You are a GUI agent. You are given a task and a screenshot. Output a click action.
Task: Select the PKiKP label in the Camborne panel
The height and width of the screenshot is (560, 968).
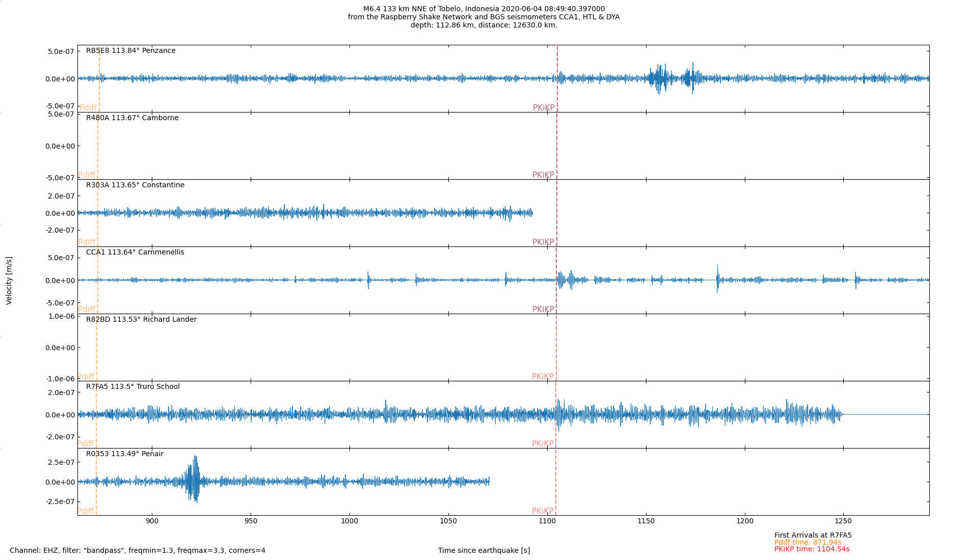click(543, 175)
